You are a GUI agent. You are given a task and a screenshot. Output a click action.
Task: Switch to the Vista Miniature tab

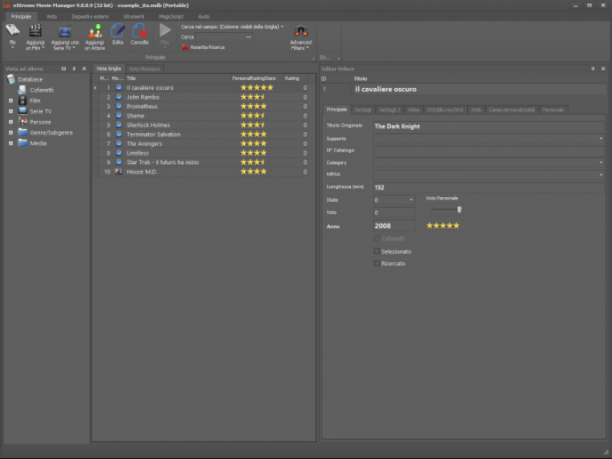pos(144,69)
